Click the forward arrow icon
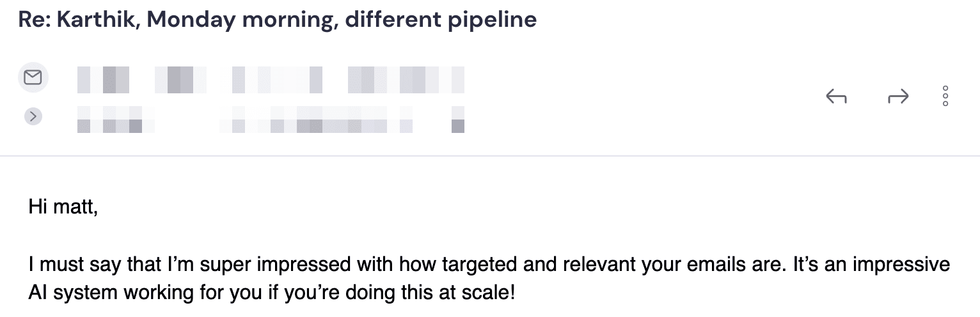Image resolution: width=980 pixels, height=317 pixels. (x=898, y=97)
